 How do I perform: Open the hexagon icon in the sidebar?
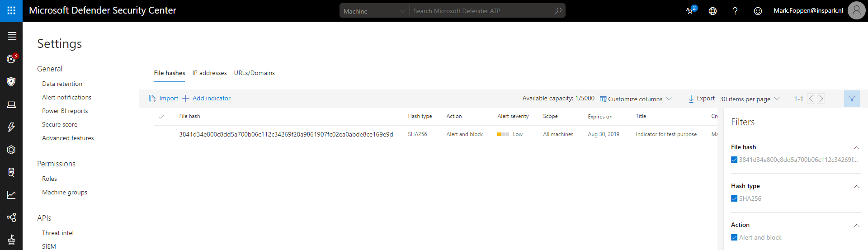pos(11,150)
